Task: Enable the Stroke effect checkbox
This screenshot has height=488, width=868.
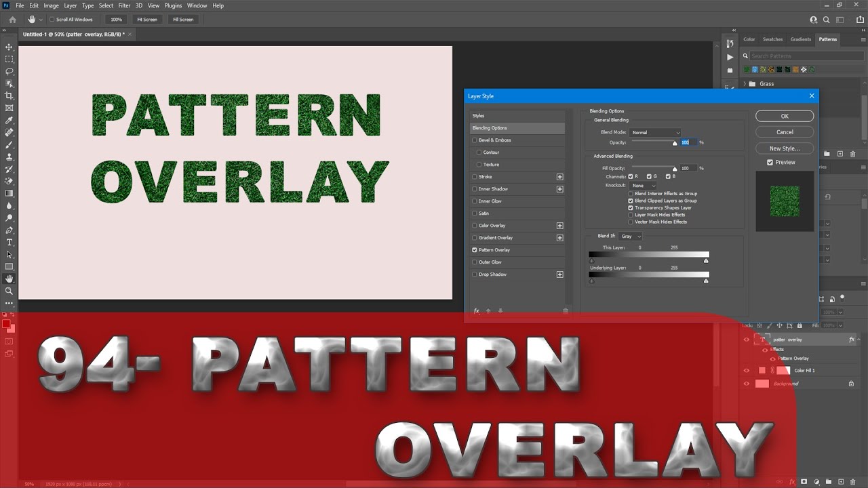Action: pyautogui.click(x=475, y=177)
